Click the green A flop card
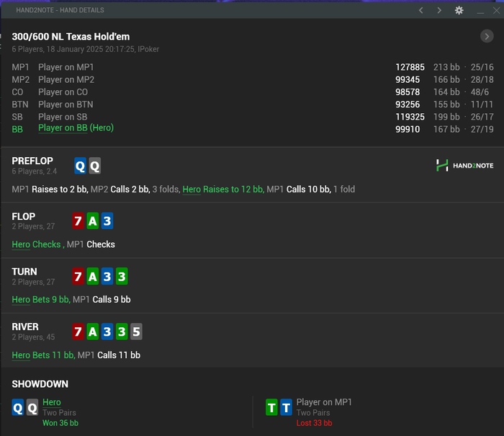 [93, 221]
